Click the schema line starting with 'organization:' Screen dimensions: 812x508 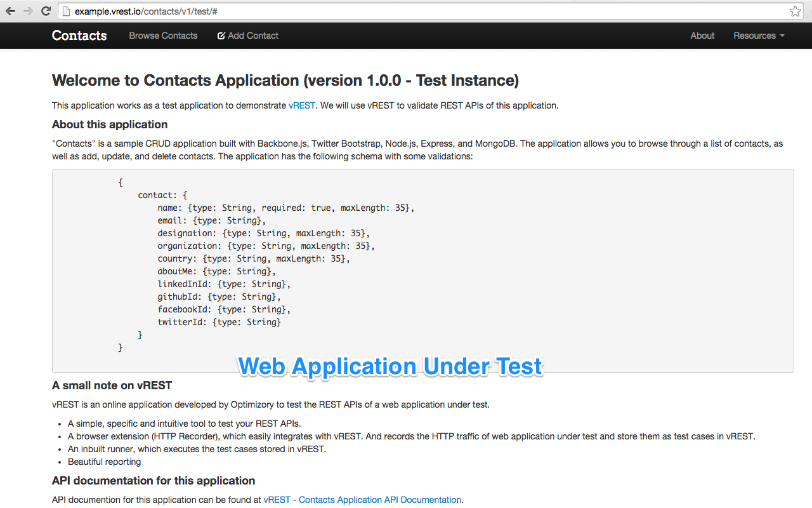click(x=266, y=246)
